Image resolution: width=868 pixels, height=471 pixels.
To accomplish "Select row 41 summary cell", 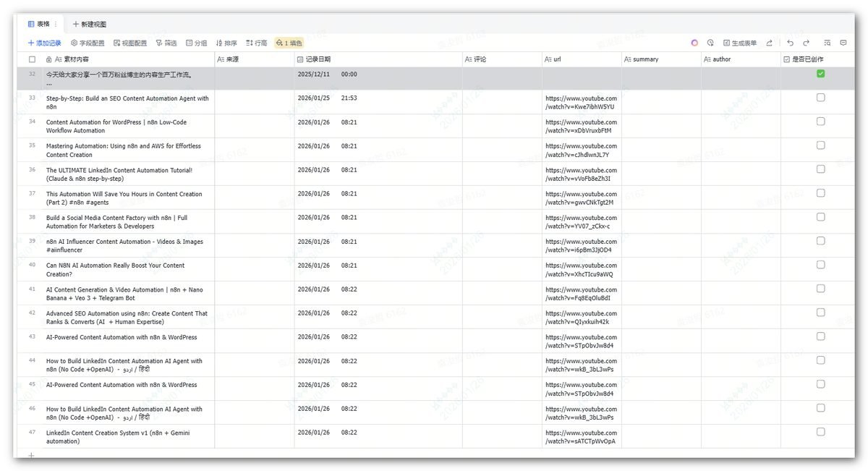I will [661, 294].
